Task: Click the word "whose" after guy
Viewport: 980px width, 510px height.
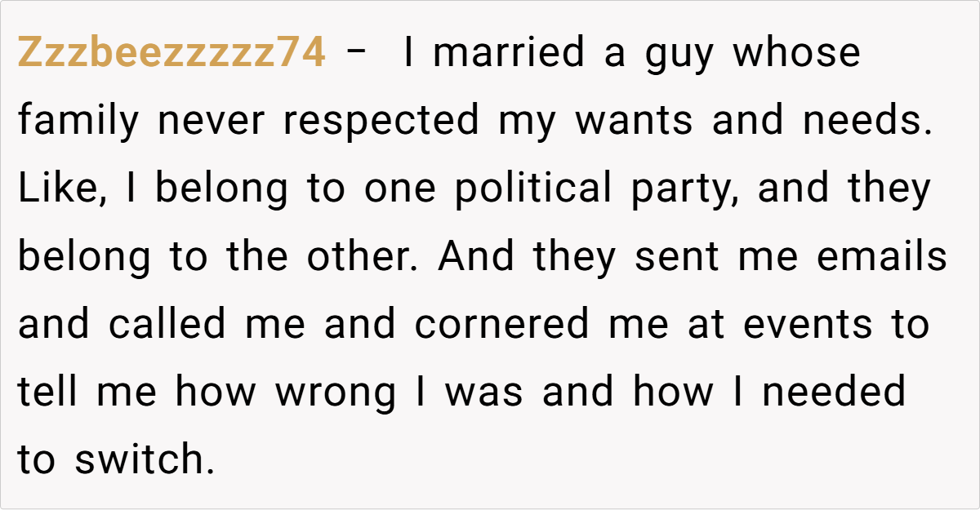Action: [x=797, y=54]
